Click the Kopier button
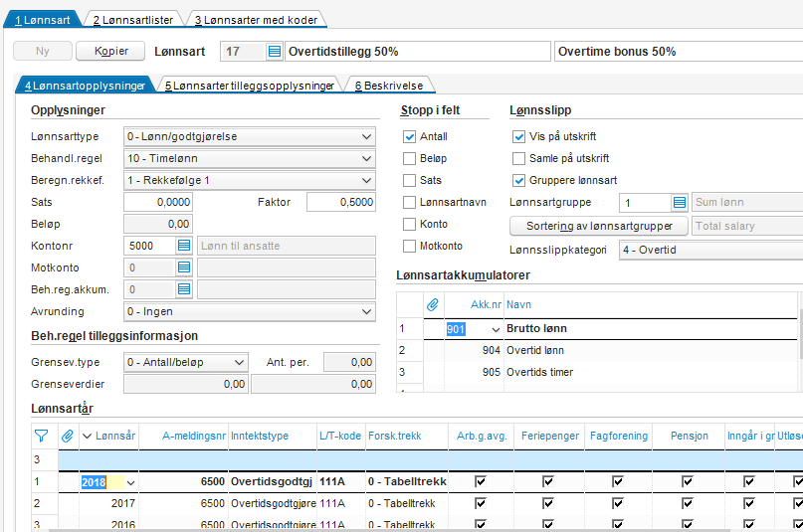Screen dimensions: 803x532 (111, 51)
